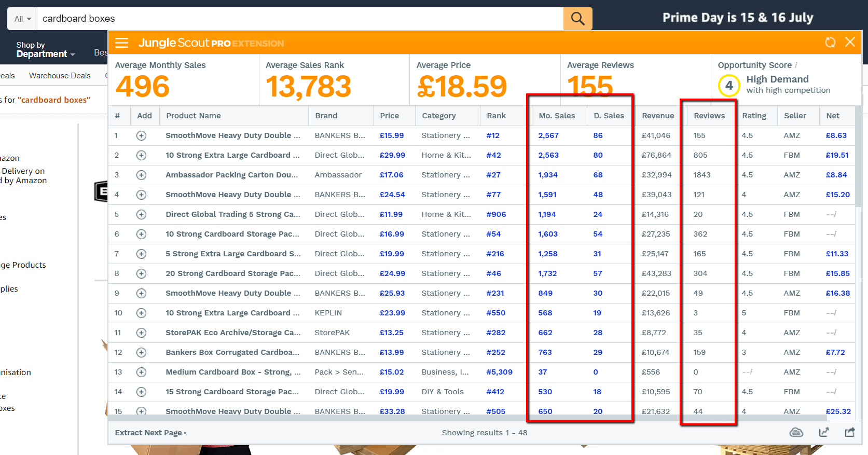The image size is (868, 455).
Task: Add 20 Strong Cardboard Storage product
Action: [141, 273]
